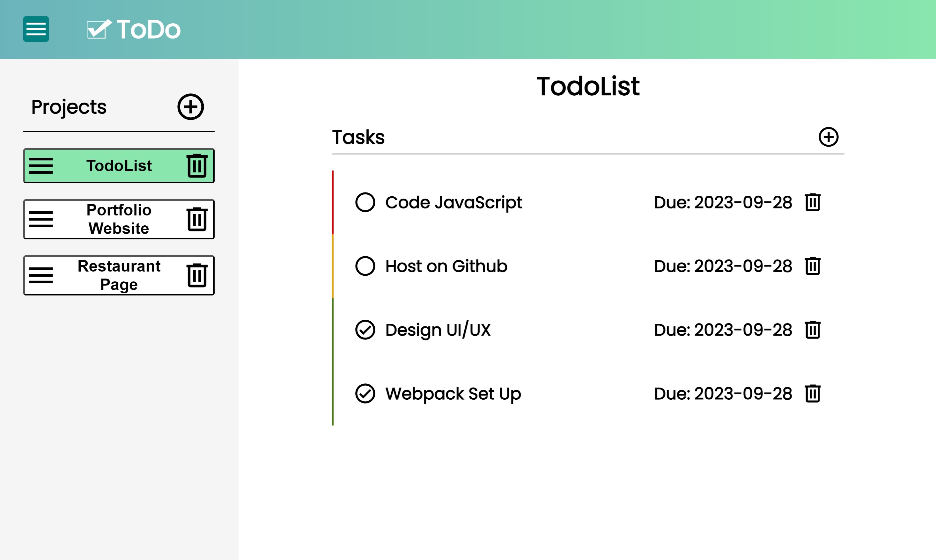Click the Webpack Set Up task name
The width and height of the screenshot is (936, 560).
click(453, 394)
